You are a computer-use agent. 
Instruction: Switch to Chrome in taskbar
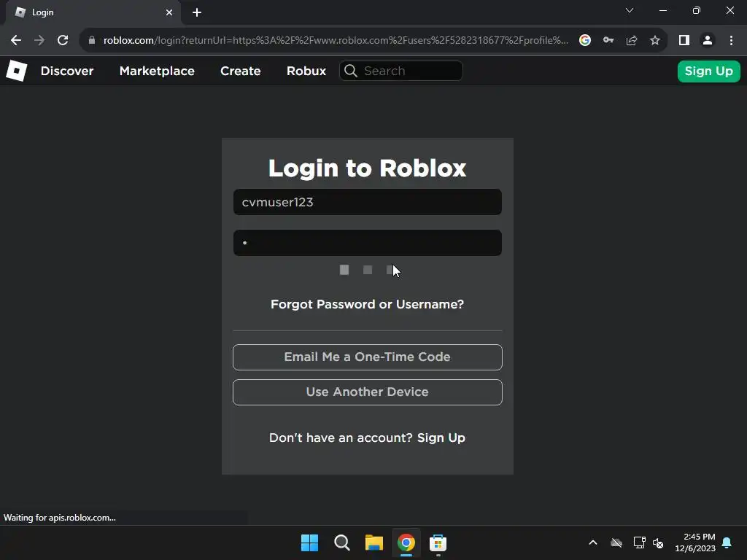pyautogui.click(x=406, y=542)
